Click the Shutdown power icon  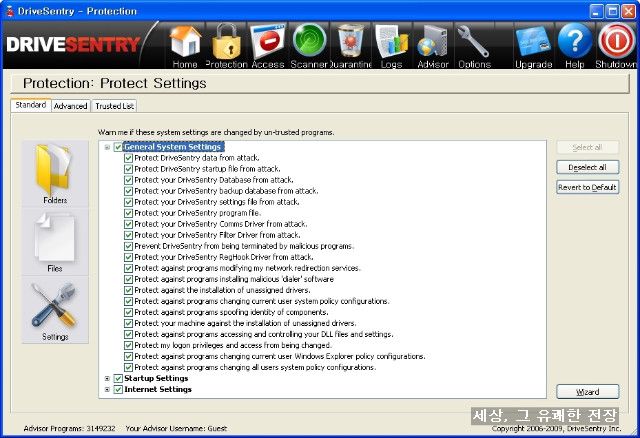pos(616,45)
